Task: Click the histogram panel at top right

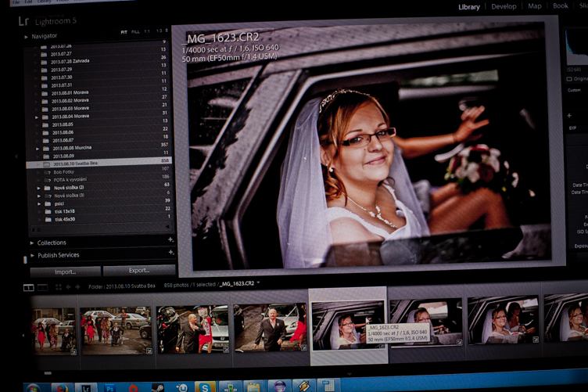Action: (577, 47)
